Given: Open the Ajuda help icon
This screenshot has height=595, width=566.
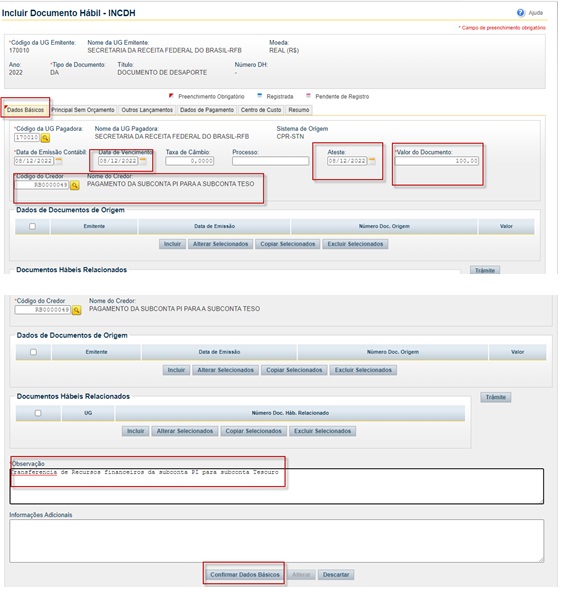Looking at the screenshot, I should (x=520, y=13).
